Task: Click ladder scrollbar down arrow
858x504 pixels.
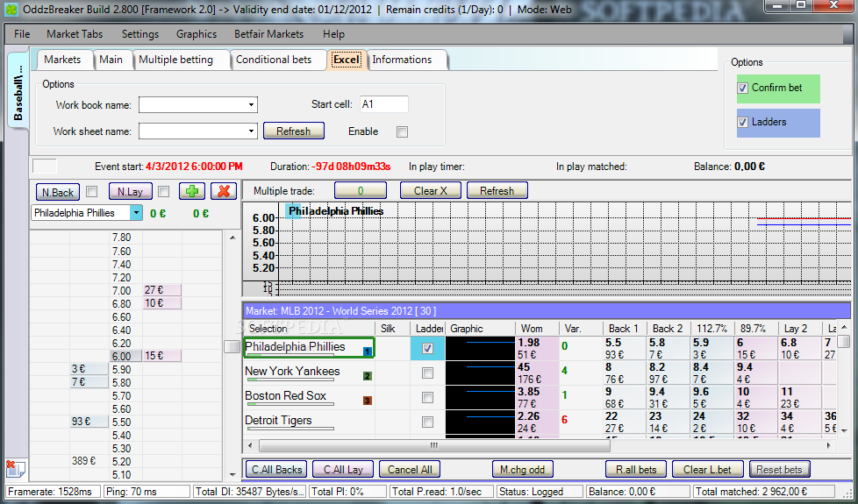Action: pos(232,474)
